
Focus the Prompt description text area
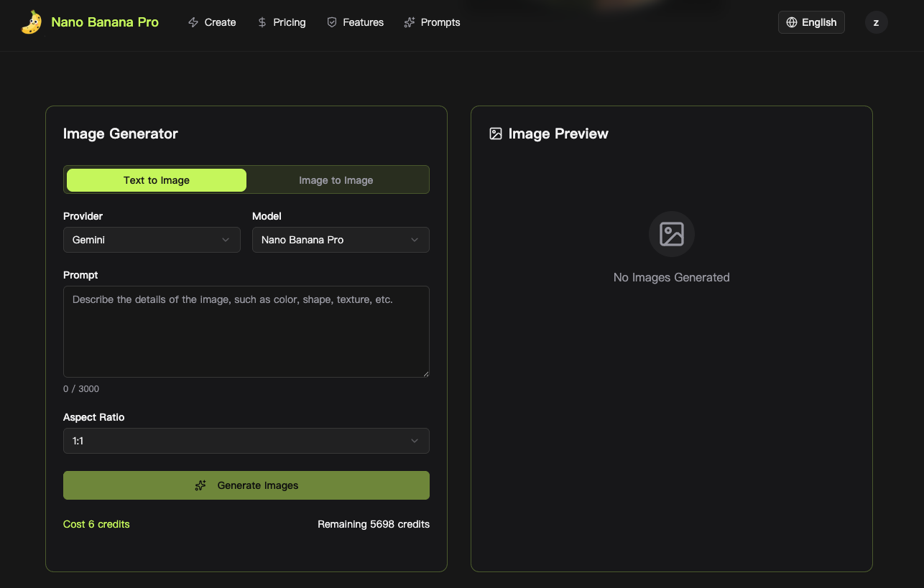coord(246,331)
